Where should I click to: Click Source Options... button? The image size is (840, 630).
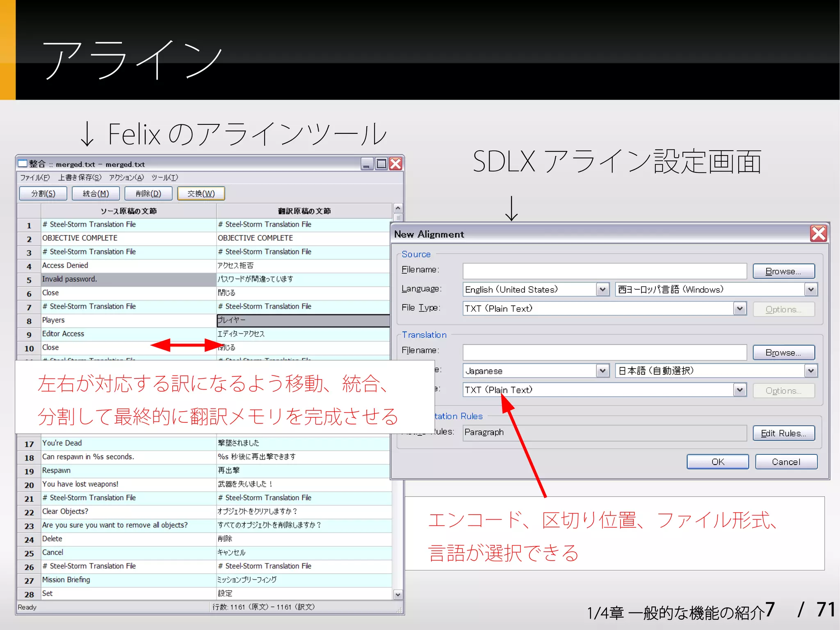(783, 309)
